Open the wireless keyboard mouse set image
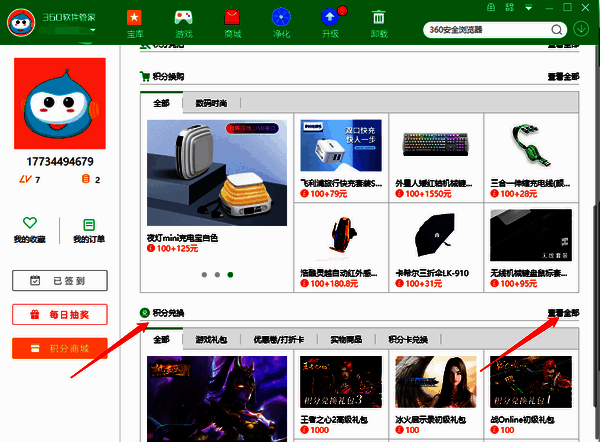This screenshot has height=442, width=600. (531, 235)
